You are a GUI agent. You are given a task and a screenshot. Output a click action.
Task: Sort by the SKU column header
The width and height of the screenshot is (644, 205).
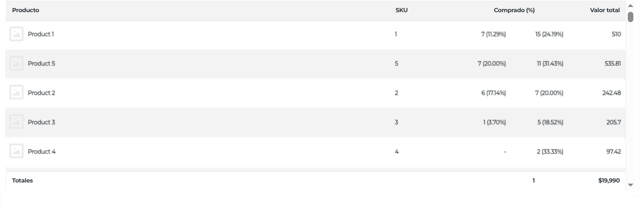tap(401, 10)
